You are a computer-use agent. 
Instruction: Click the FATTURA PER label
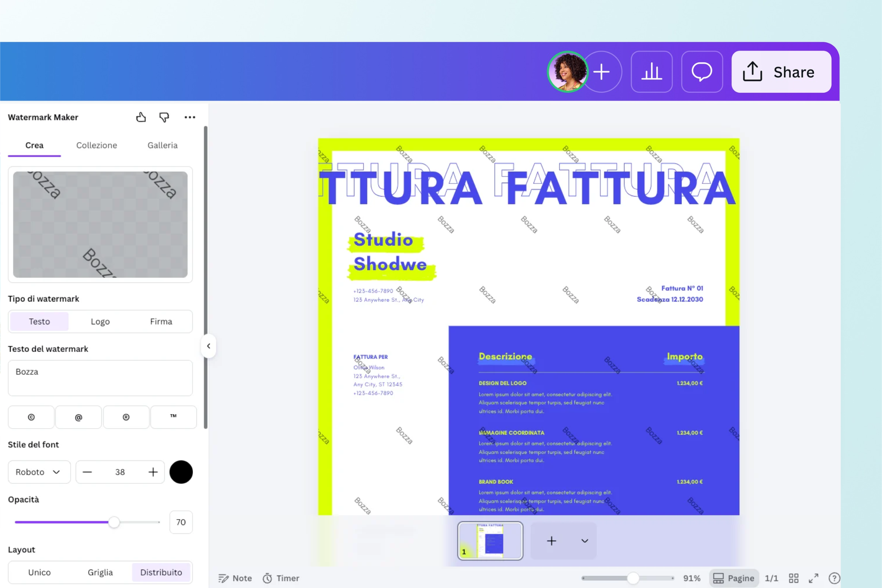tap(371, 357)
